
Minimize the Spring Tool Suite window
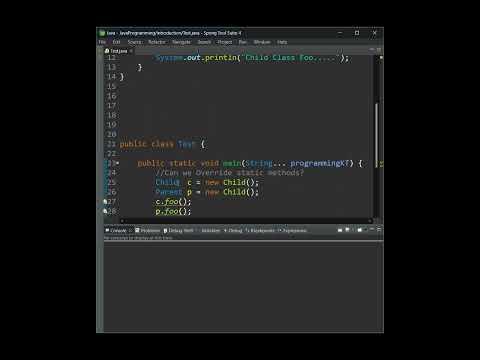340,33
